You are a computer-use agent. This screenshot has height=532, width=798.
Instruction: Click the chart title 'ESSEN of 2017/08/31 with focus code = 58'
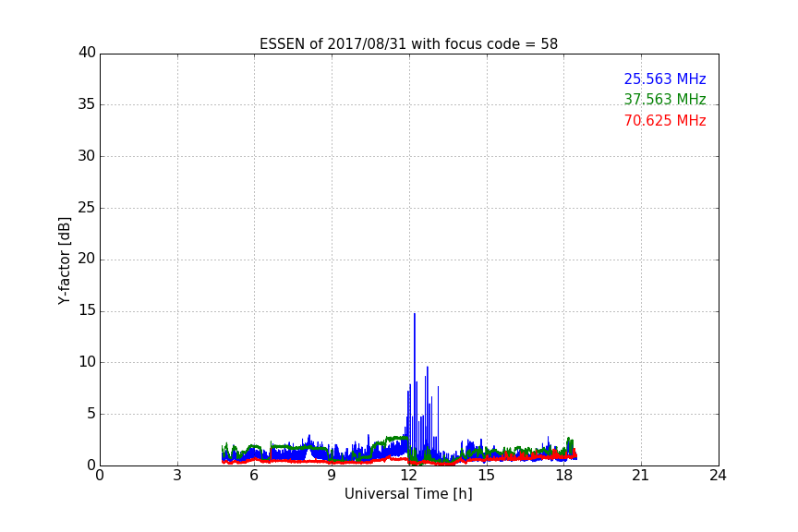pyautogui.click(x=408, y=44)
